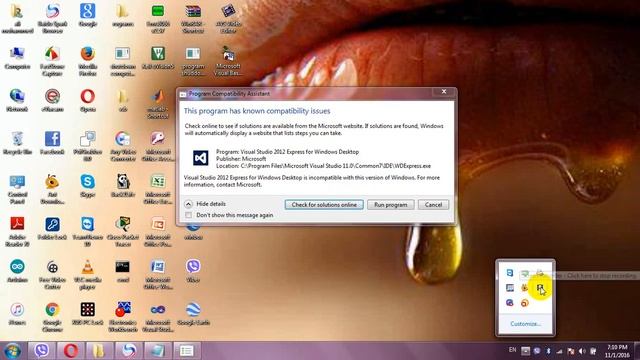Click the volume speaker tray icon
Viewport: 640px width, 360px height.
coord(582,351)
